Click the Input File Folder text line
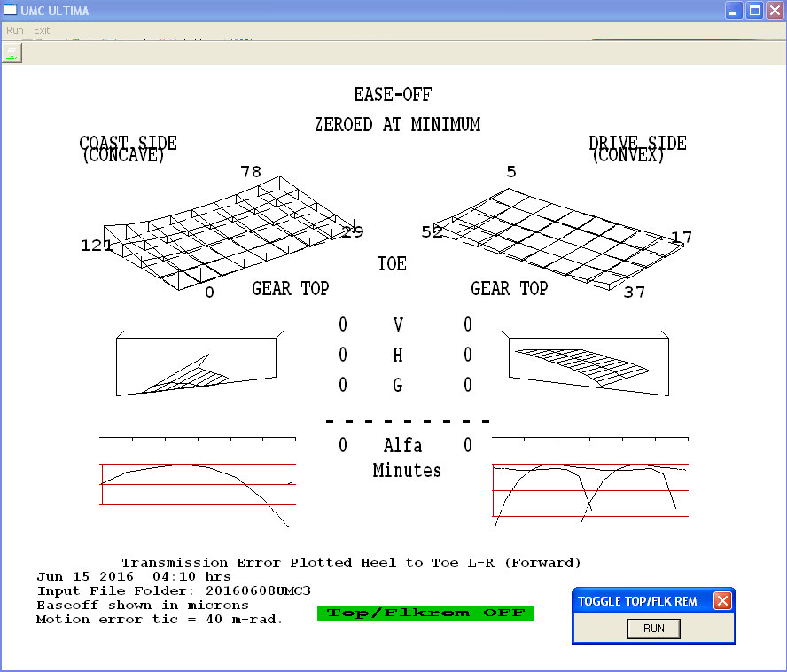Viewport: 787px width, 672px height. click(174, 590)
